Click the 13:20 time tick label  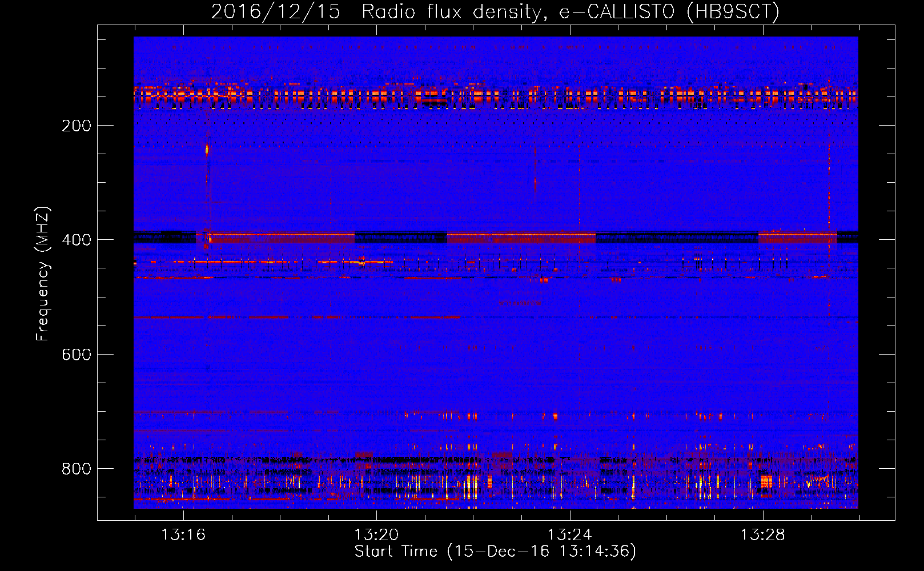click(376, 535)
